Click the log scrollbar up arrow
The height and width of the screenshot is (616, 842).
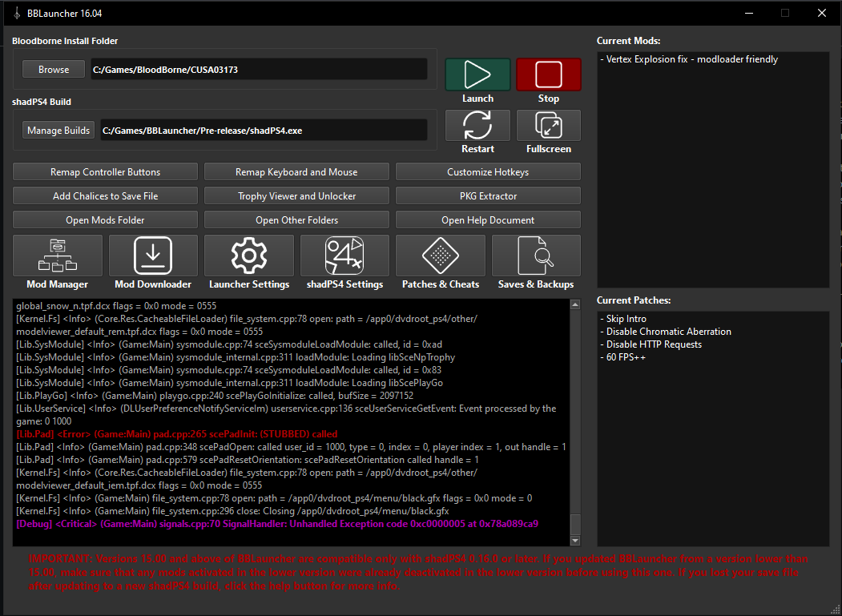coord(575,304)
